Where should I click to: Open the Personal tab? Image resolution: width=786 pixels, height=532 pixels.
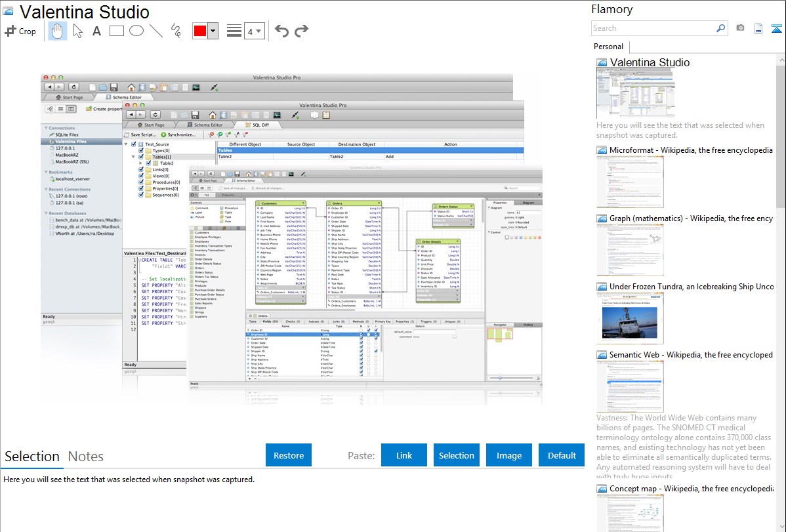(608, 47)
